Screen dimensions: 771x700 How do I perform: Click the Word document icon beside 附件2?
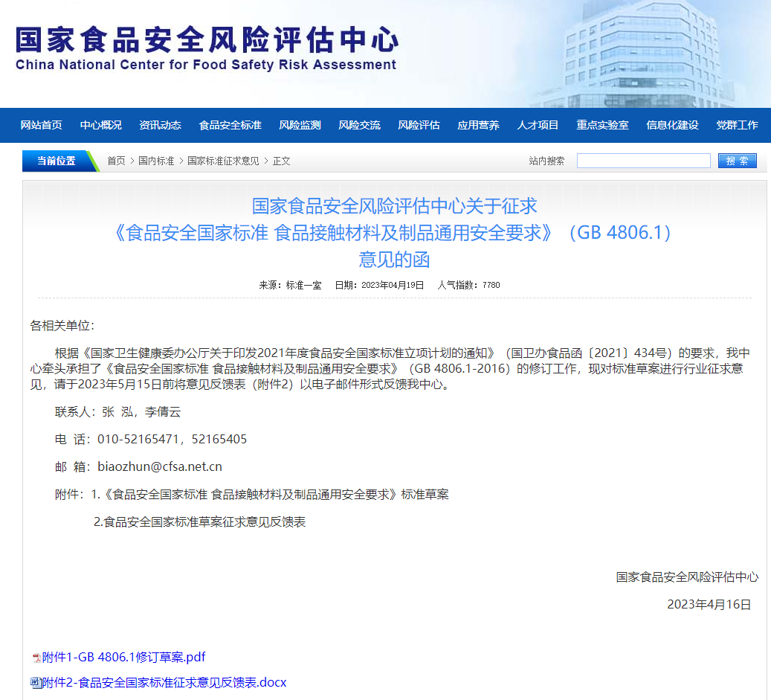point(36,683)
